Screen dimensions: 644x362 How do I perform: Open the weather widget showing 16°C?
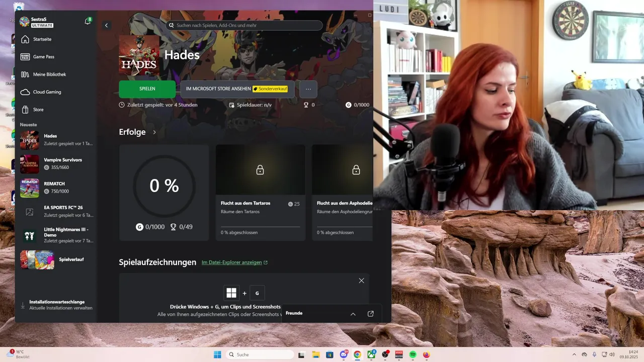click(19, 354)
